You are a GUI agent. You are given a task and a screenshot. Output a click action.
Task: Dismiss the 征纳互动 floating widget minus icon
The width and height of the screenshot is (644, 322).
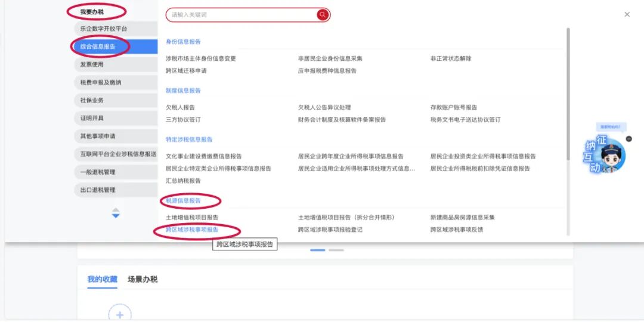[629, 139]
